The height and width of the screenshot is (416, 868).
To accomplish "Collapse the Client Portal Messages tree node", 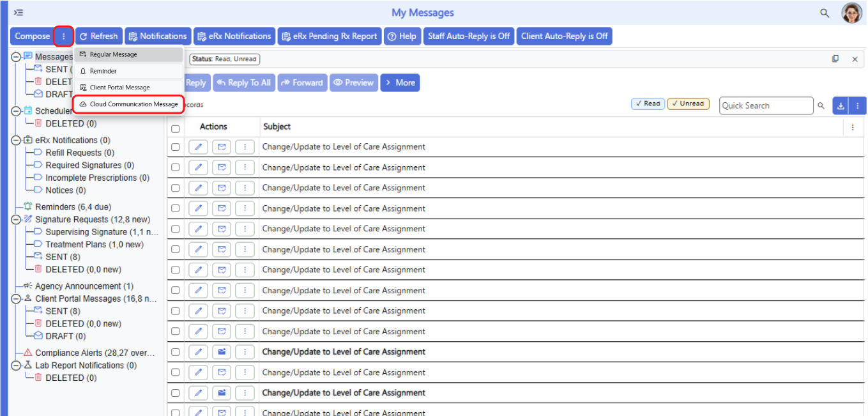I will tap(16, 298).
